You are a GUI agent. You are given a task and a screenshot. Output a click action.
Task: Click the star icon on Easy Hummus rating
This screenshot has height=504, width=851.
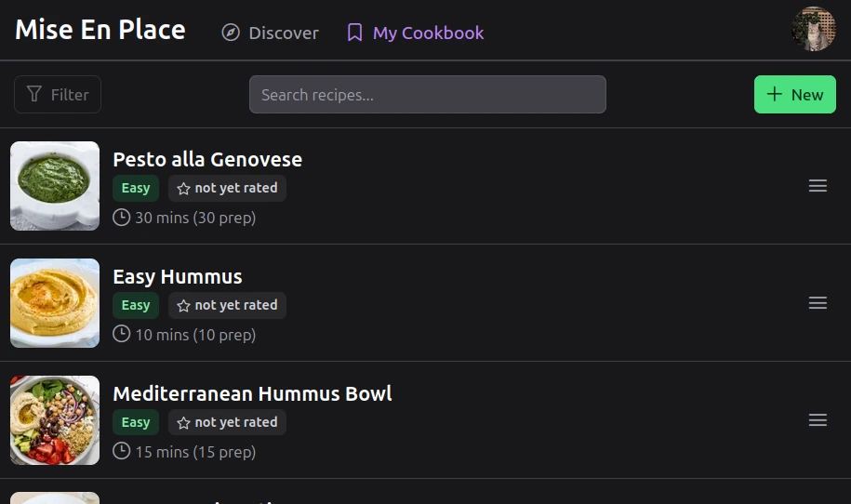click(183, 306)
